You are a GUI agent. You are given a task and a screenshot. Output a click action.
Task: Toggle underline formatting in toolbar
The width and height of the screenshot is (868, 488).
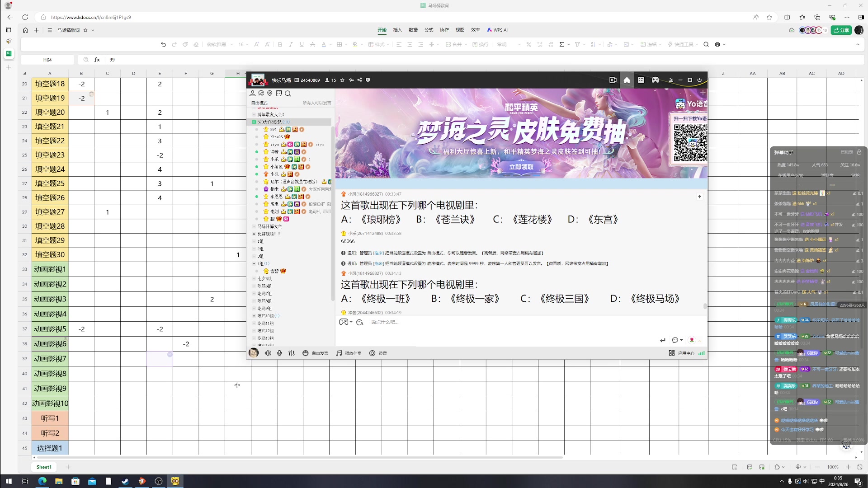(x=302, y=44)
